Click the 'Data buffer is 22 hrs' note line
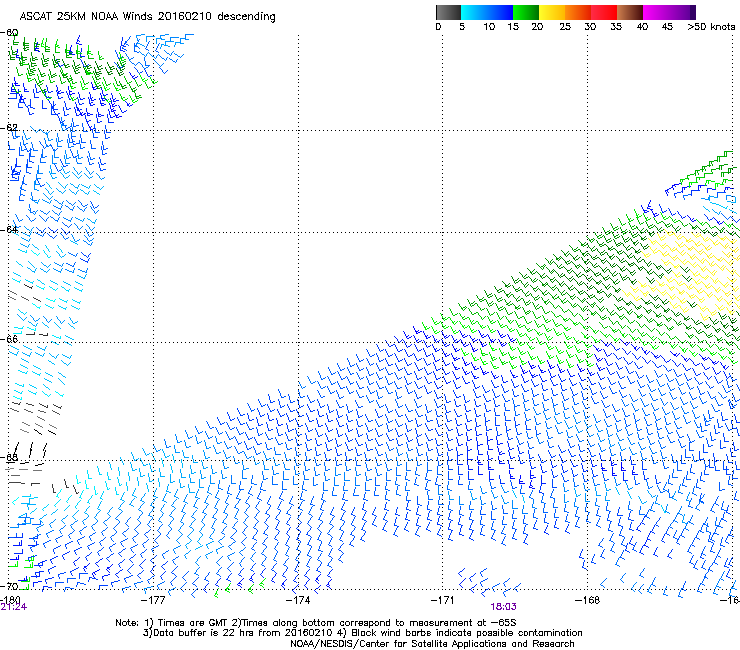This screenshot has width=740, height=650. (362, 633)
